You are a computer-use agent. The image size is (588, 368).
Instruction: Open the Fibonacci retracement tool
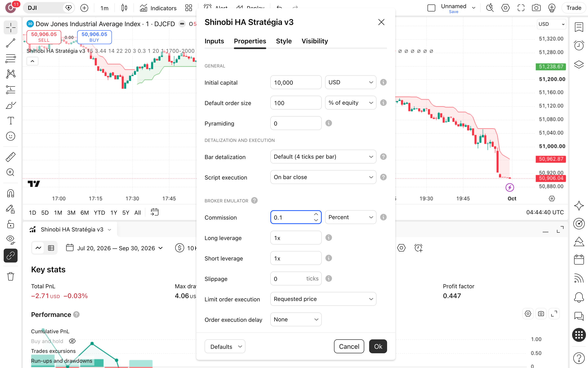pos(10,59)
